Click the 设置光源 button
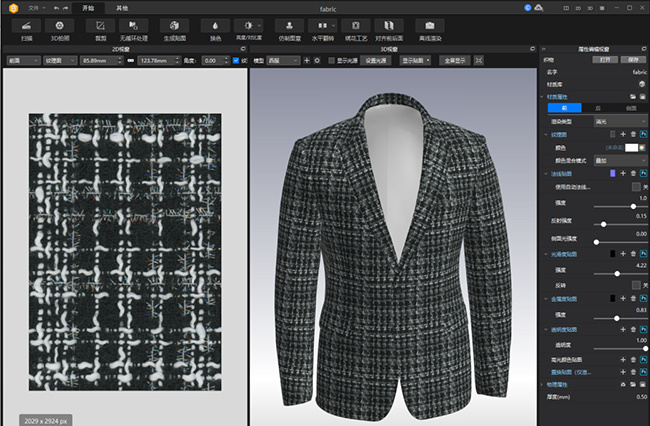The height and width of the screenshot is (426, 650). [x=375, y=60]
